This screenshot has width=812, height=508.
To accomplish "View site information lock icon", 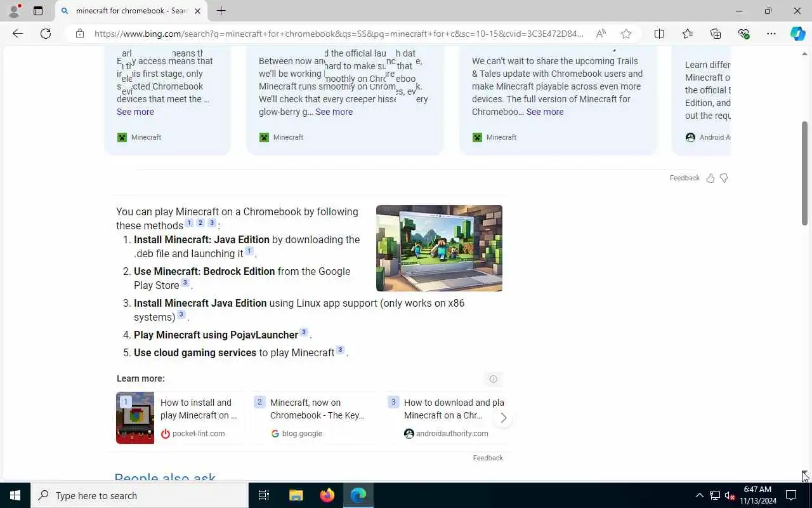I will point(80,34).
